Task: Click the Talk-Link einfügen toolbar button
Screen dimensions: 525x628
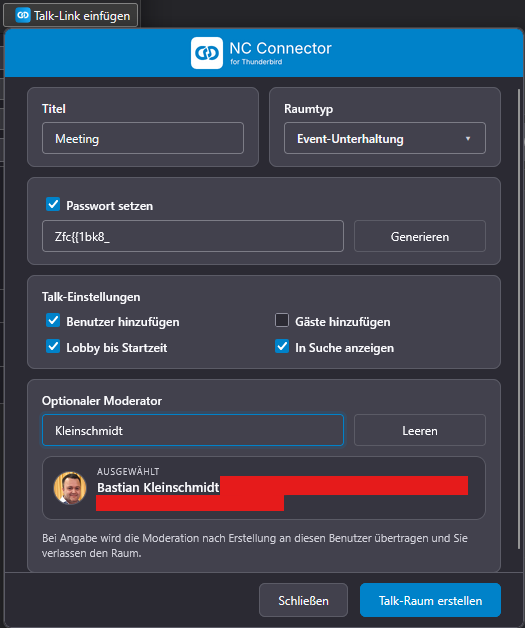Action: click(70, 16)
